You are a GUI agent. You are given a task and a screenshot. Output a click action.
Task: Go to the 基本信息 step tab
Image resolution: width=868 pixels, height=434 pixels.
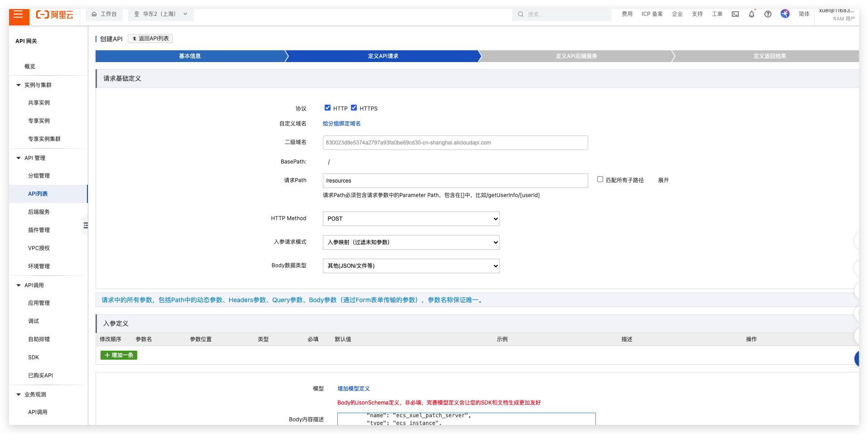point(190,56)
